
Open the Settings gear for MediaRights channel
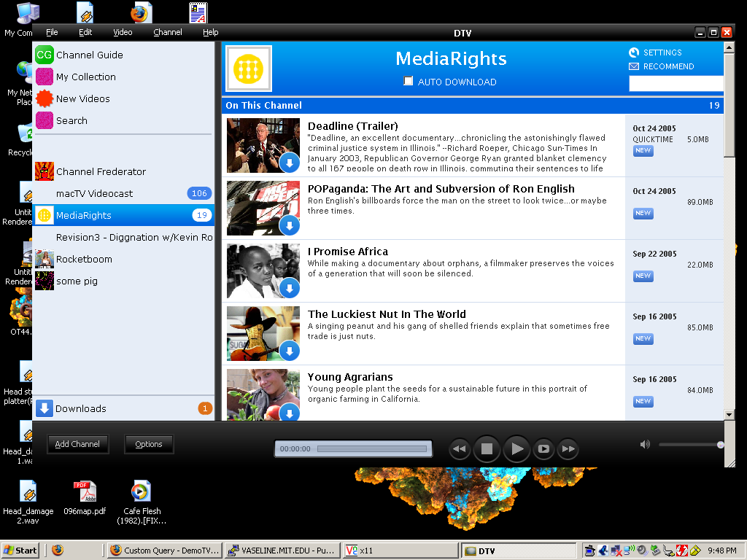(634, 52)
